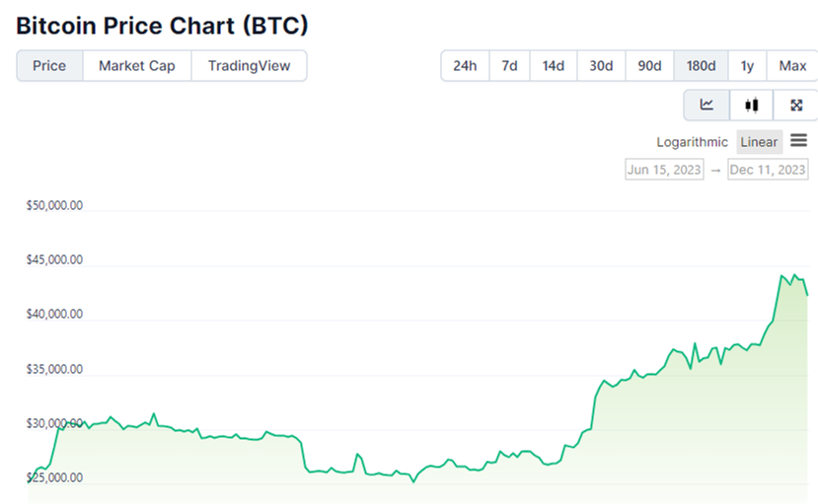Select the 90d time range
The height and width of the screenshot is (504, 818).
click(649, 66)
